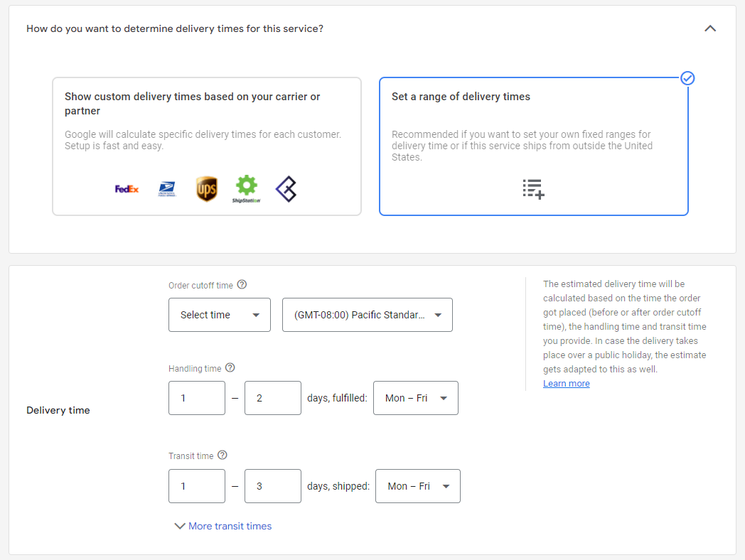Select the UPS carrier icon
The height and width of the screenshot is (560, 745).
(207, 188)
